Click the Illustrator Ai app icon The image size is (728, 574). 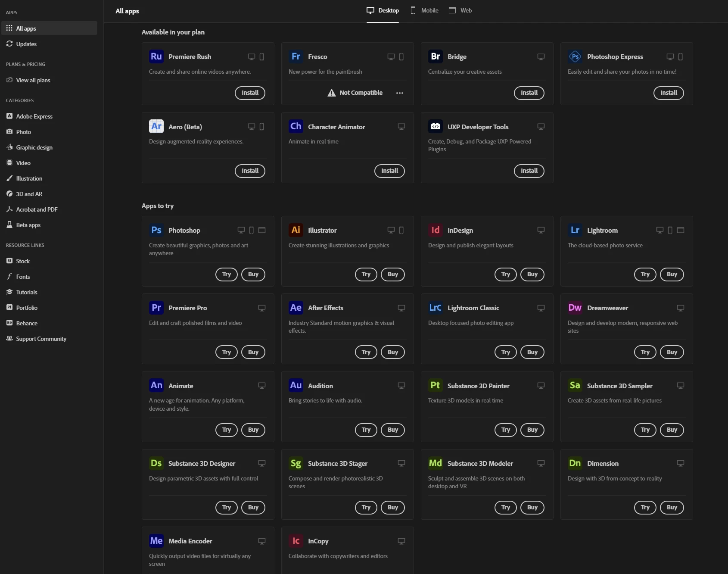(296, 230)
